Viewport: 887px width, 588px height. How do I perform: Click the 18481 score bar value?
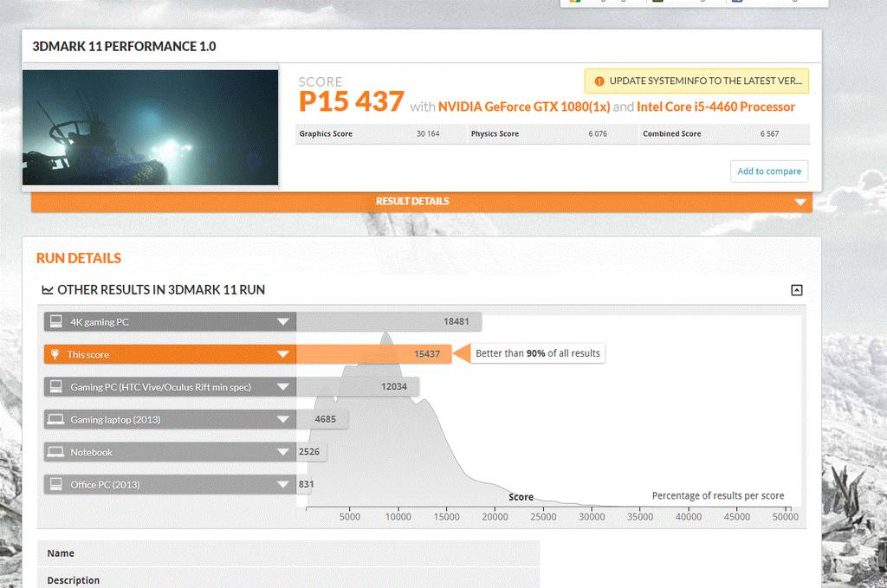click(x=456, y=321)
